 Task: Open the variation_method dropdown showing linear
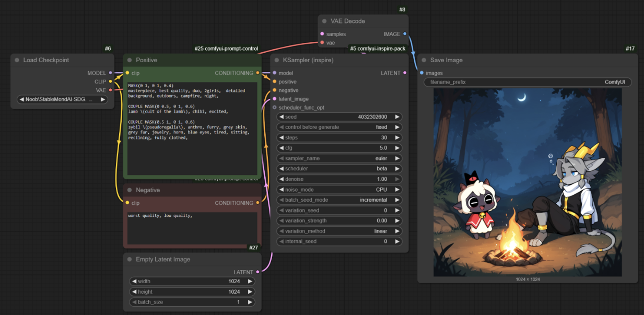[339, 231]
